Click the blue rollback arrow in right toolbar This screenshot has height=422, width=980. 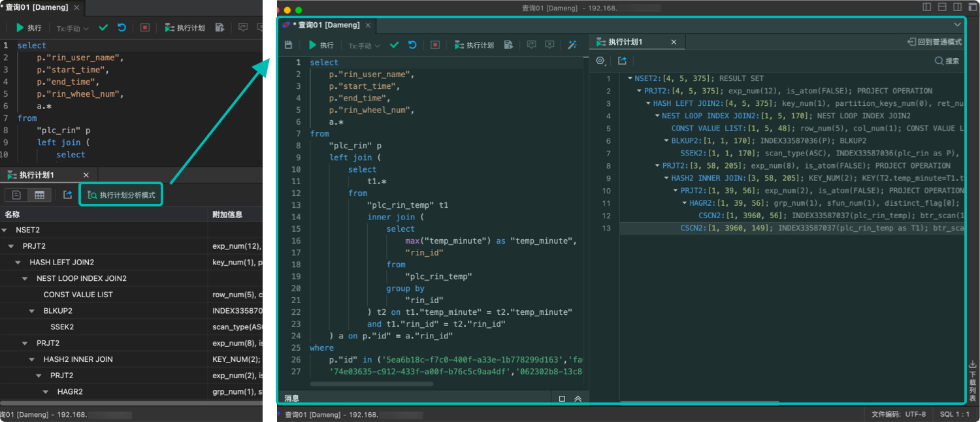tap(412, 45)
